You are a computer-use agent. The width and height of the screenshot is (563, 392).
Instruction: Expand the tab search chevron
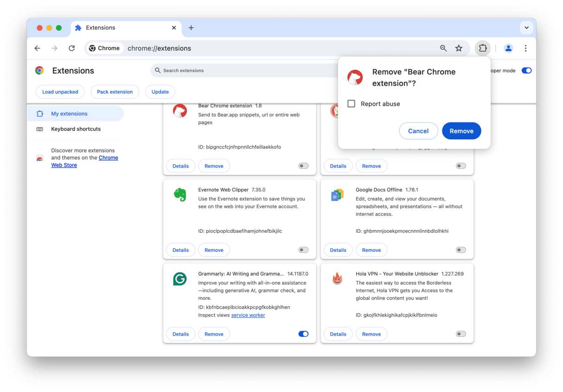(526, 28)
